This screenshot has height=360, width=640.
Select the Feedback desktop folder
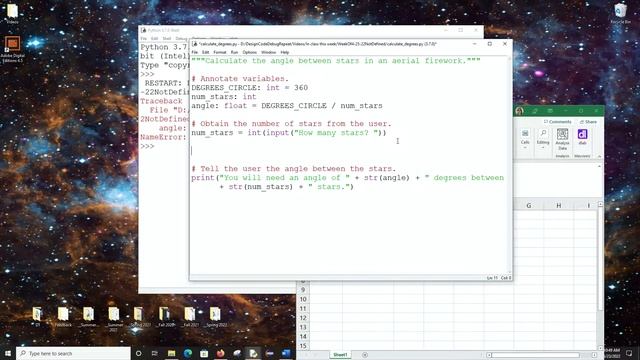click(x=63, y=317)
